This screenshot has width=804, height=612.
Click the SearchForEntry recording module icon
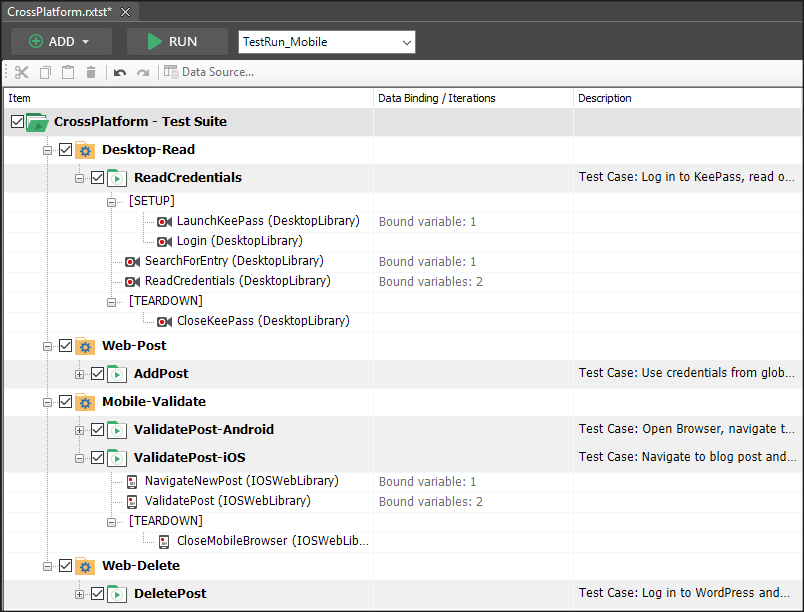point(132,261)
